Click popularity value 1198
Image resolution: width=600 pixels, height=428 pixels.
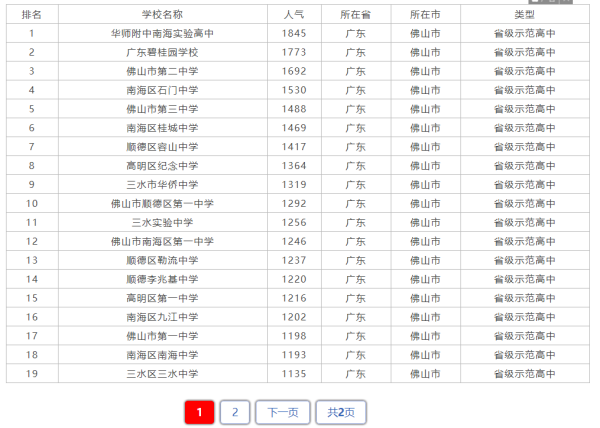coord(294,336)
